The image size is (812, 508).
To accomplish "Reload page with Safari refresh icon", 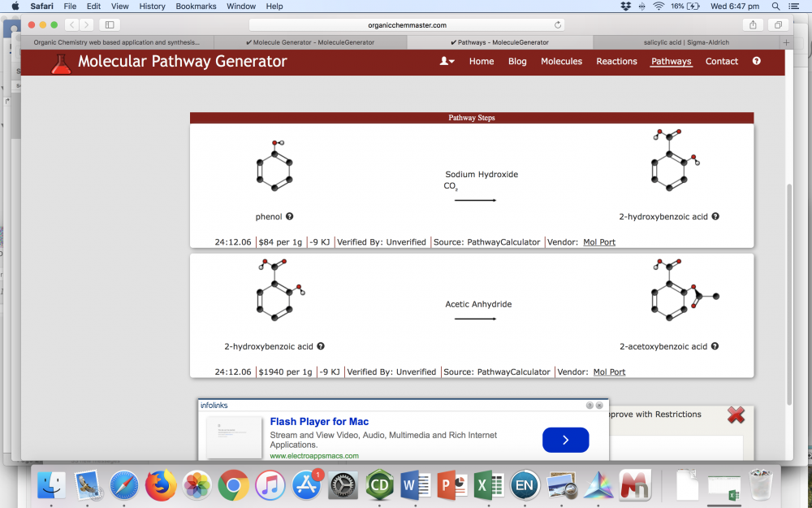I will 558,25.
